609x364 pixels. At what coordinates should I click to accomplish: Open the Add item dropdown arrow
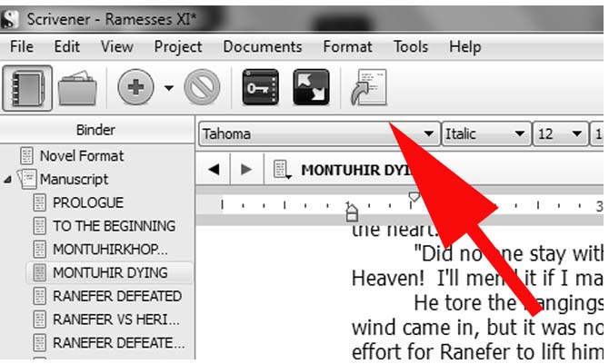(168, 89)
